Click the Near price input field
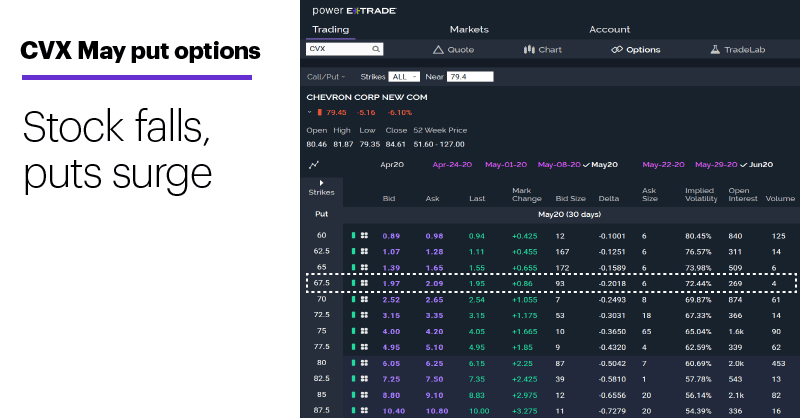This screenshot has height=418, width=800. pyautogui.click(x=470, y=77)
